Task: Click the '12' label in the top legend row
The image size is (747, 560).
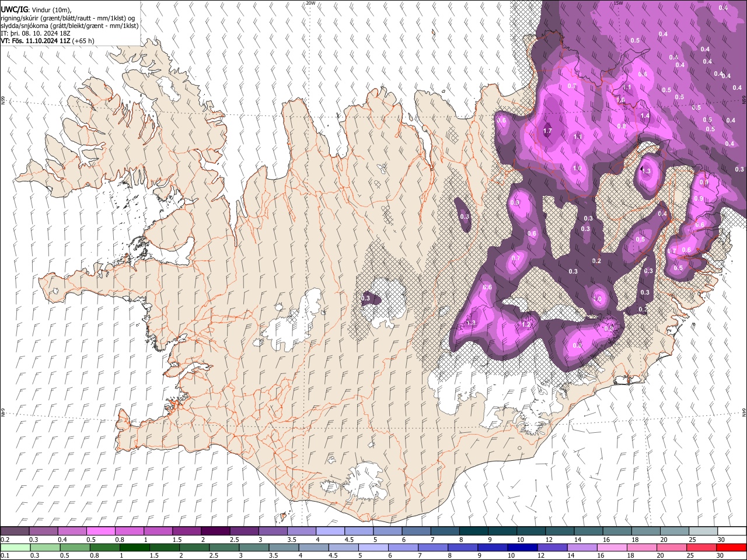Action: click(x=548, y=540)
